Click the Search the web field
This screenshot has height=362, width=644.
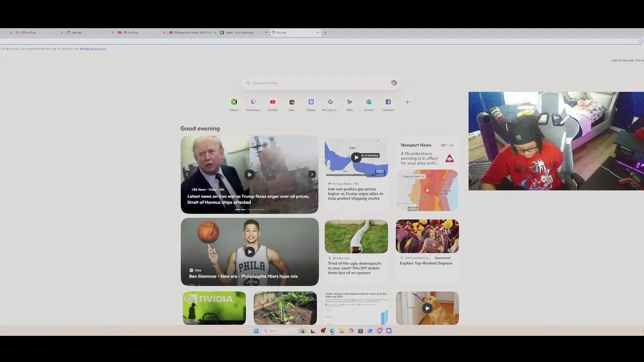click(x=320, y=83)
